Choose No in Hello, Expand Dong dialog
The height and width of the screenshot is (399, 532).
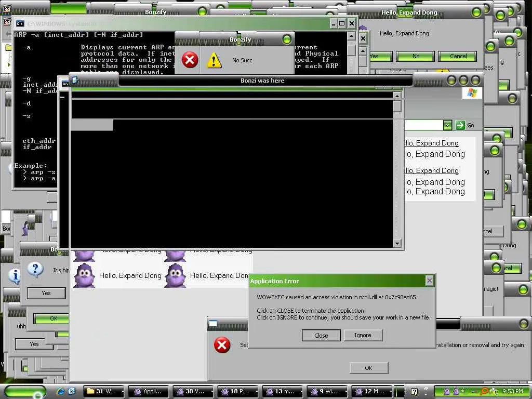416,56
